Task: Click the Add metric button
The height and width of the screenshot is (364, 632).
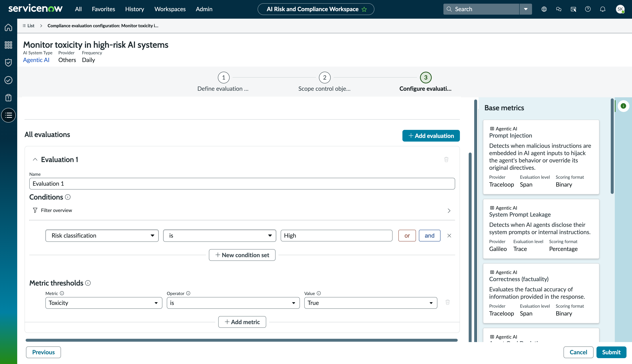Action: (x=242, y=322)
